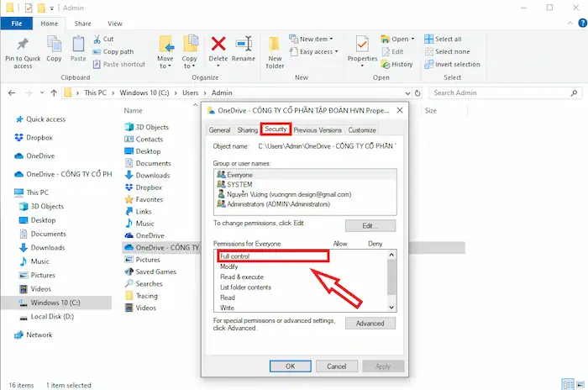Click the Copy icon in the ribbon

click(x=55, y=45)
